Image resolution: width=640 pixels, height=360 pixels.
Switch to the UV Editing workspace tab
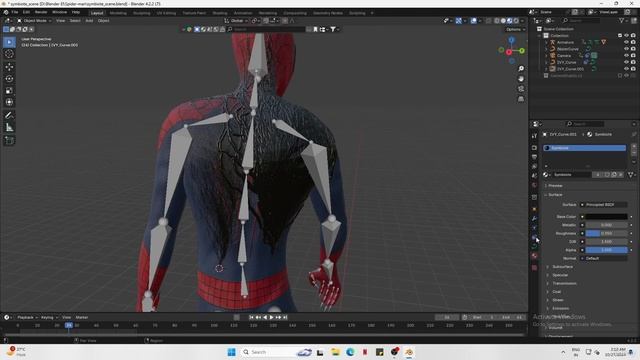point(166,13)
